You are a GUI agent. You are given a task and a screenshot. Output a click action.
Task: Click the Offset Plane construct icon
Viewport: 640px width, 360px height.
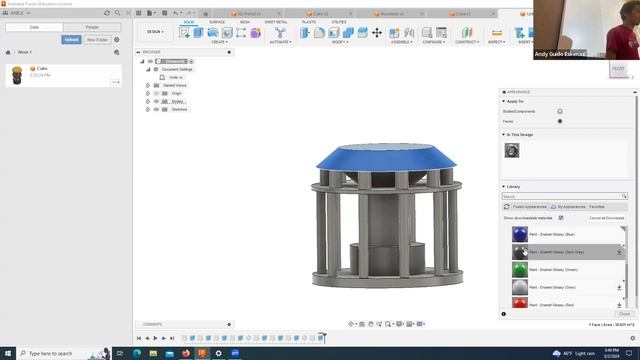coord(467,33)
